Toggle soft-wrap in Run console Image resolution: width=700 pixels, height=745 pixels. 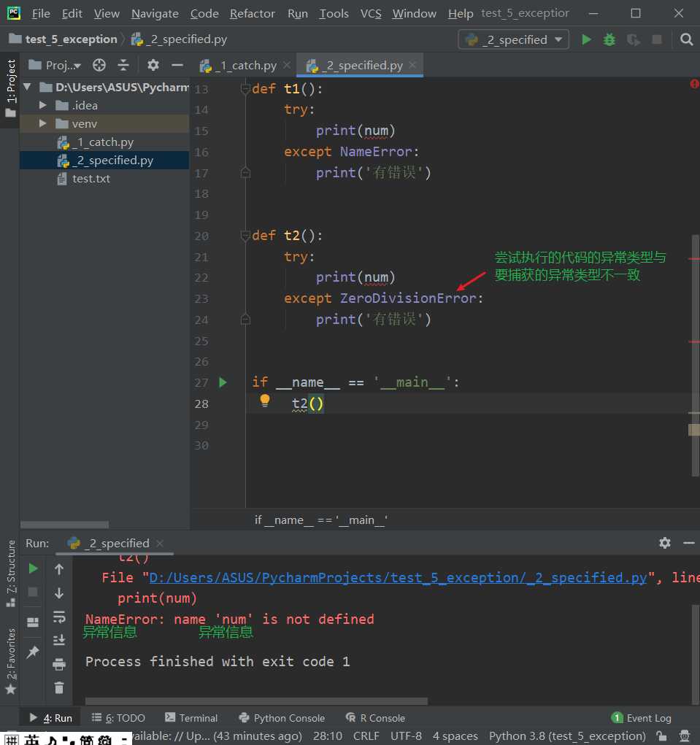click(x=59, y=617)
